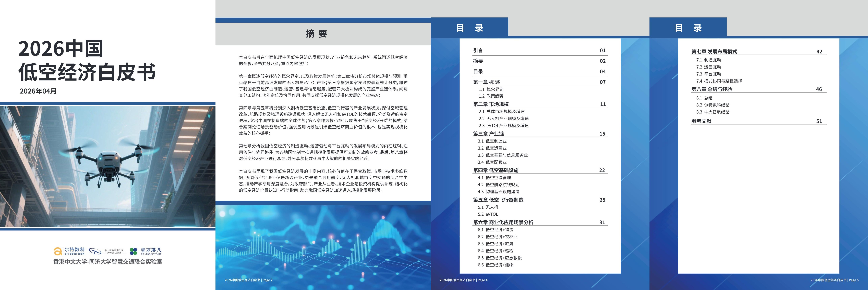
Task: Open 2.3 eVTOL产业规模及增速 entry
Action: pos(504,125)
